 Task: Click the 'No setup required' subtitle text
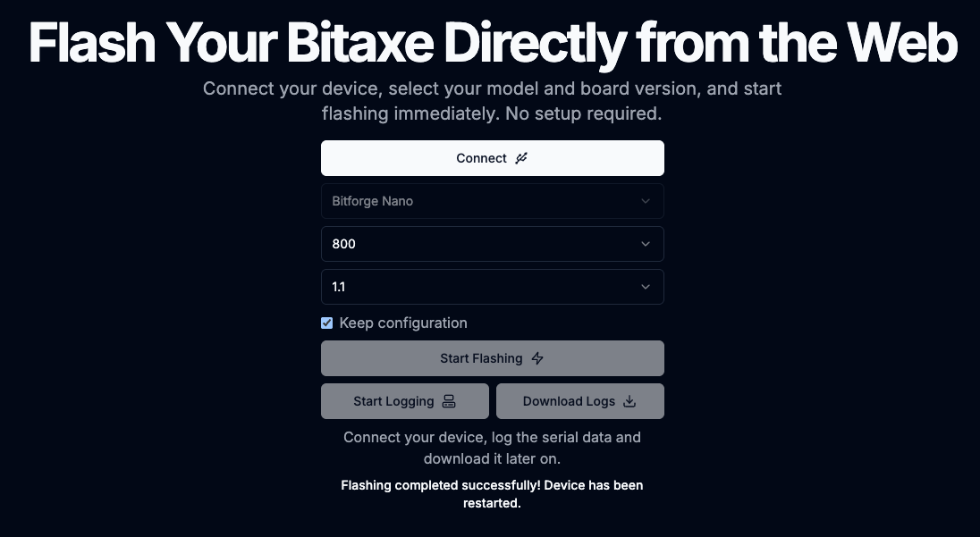[x=583, y=114]
